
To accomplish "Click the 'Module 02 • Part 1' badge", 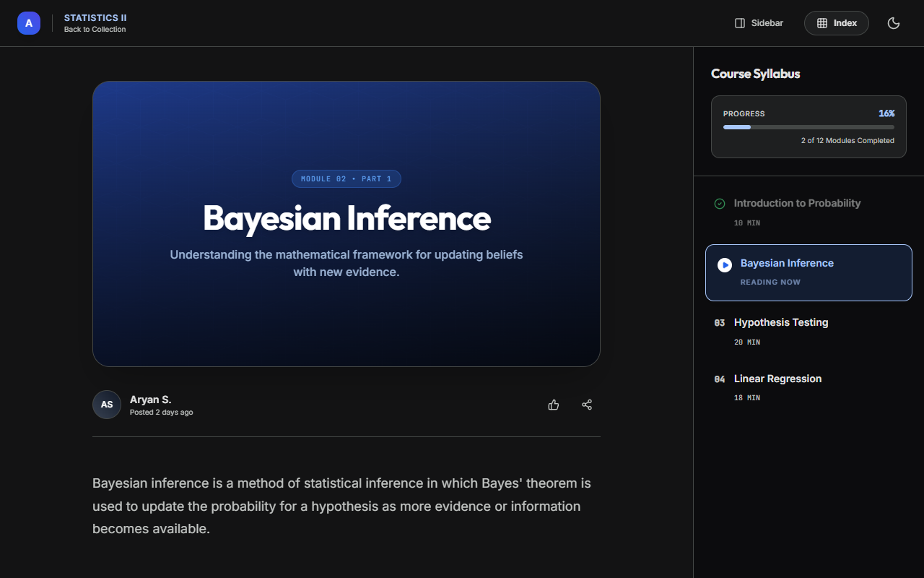I will click(346, 178).
